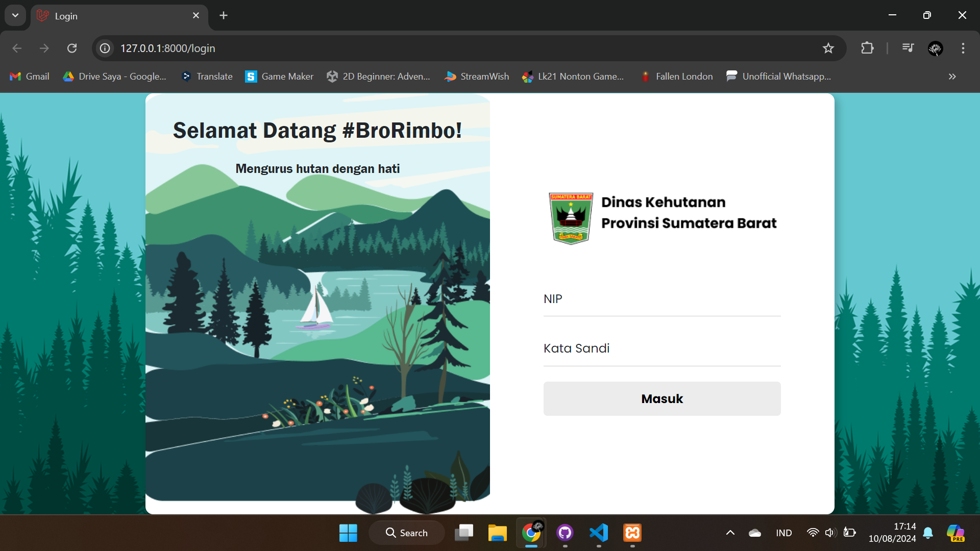980x551 pixels.
Task: Click the Wi-Fi icon in system tray
Action: click(813, 532)
